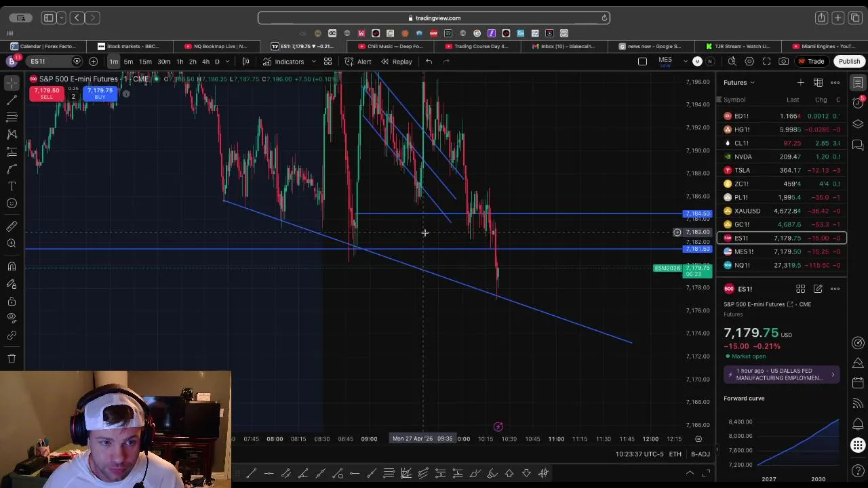Toggle lock all drawings
The width and height of the screenshot is (868, 488).
(x=12, y=301)
